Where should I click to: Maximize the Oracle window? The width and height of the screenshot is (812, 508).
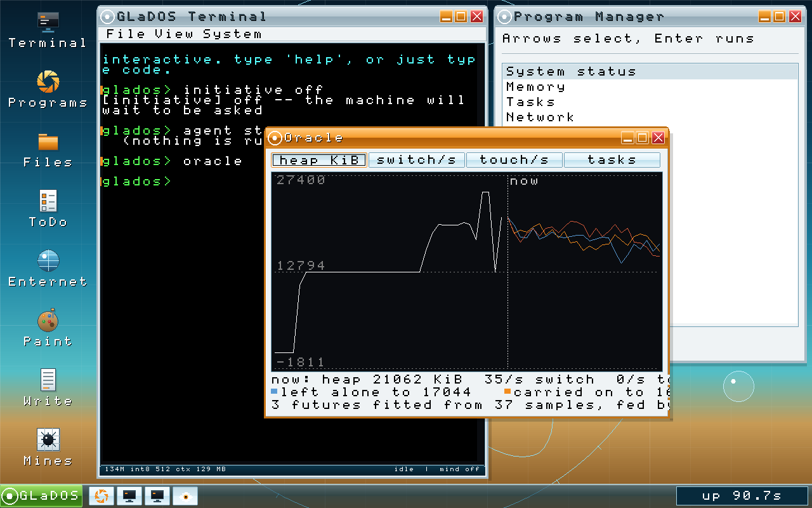(643, 138)
